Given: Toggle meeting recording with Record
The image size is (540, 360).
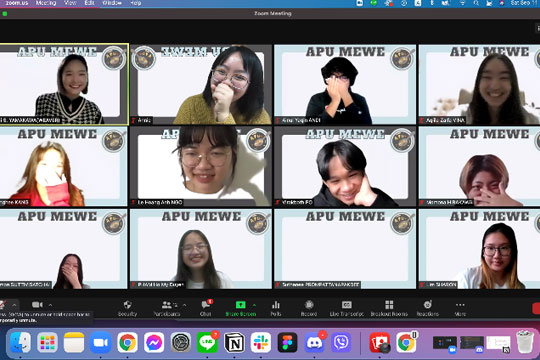Looking at the screenshot, I should [309, 308].
